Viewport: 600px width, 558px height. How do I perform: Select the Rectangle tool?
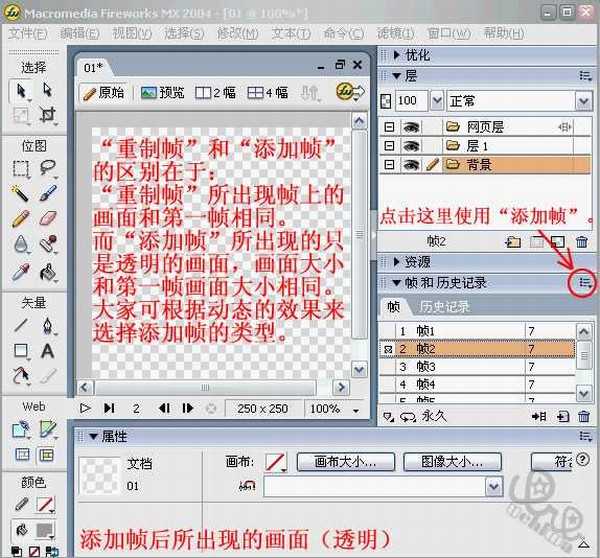pyautogui.click(x=21, y=351)
